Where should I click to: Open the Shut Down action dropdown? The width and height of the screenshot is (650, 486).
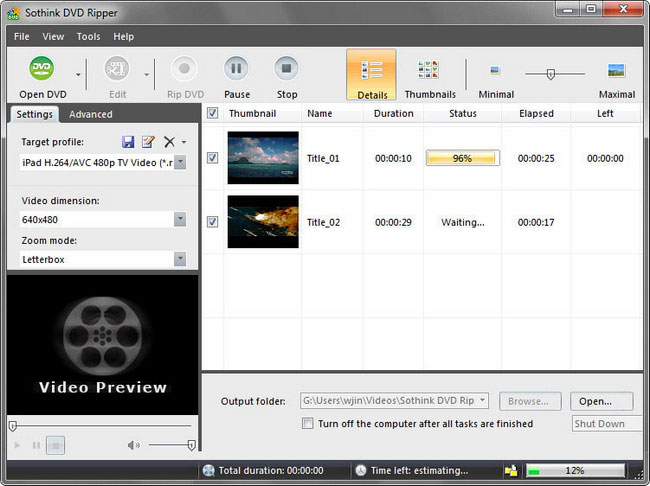click(607, 423)
